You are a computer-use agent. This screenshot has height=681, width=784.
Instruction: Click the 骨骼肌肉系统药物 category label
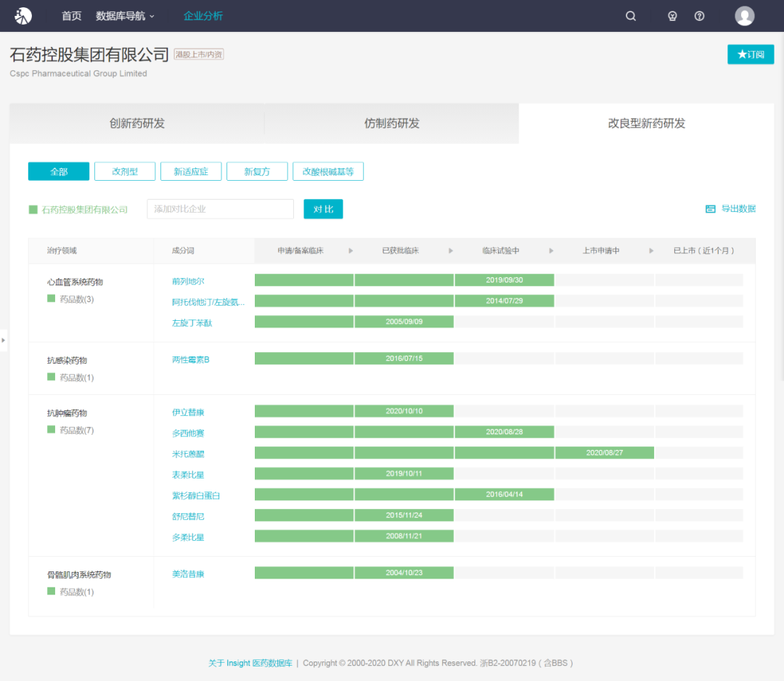click(x=79, y=574)
